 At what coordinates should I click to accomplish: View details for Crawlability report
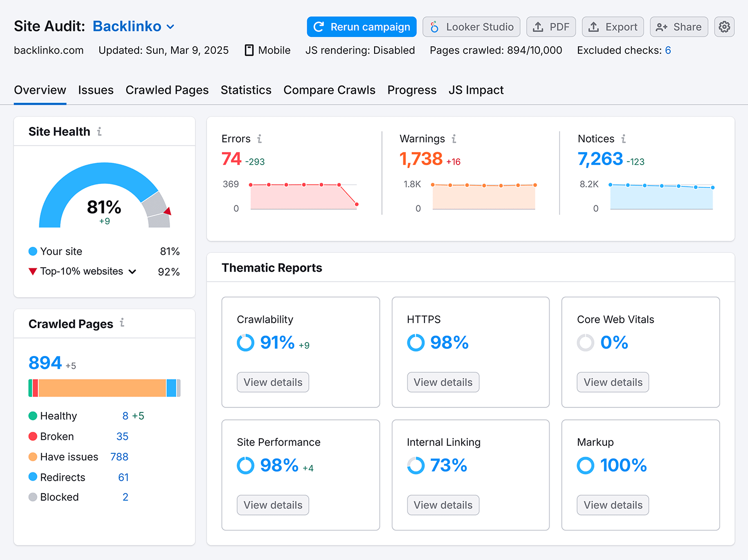pyautogui.click(x=273, y=382)
